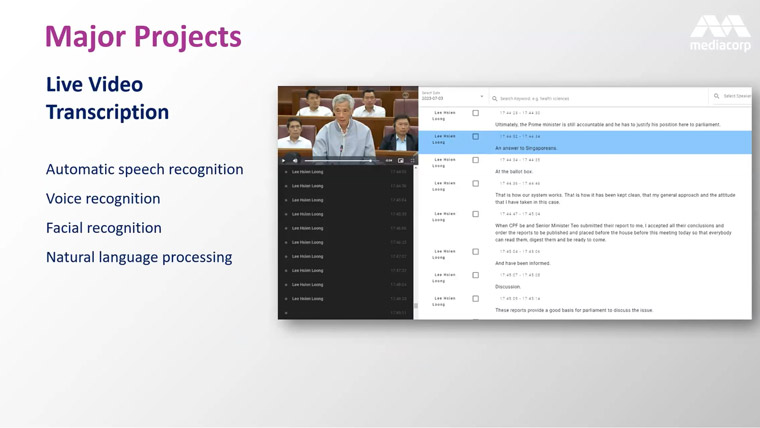Viewport: 760px width, 428px height.
Task: Click transcript text 'Discussion.'
Action: pyautogui.click(x=507, y=287)
